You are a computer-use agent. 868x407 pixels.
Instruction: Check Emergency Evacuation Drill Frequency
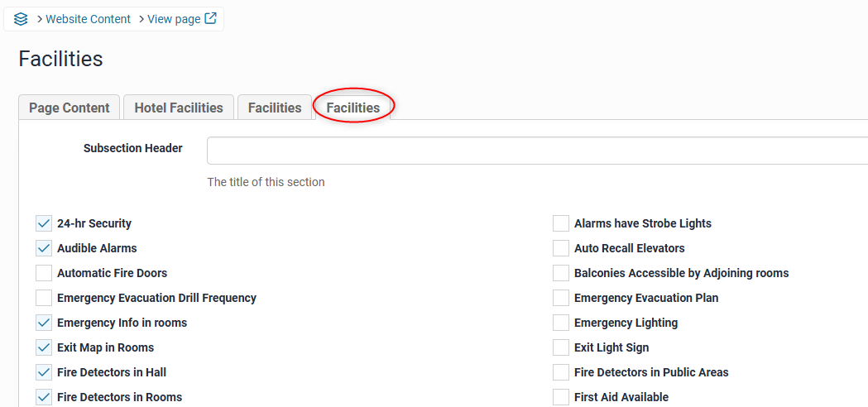[44, 298]
